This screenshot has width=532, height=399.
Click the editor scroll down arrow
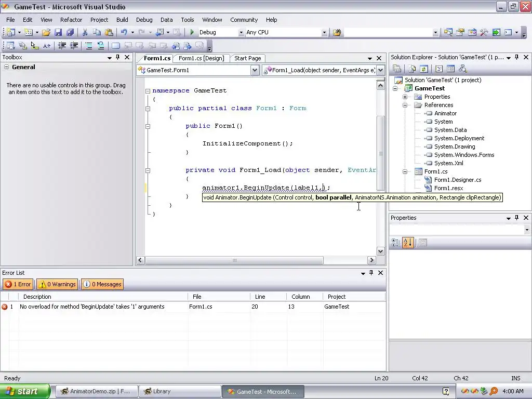click(381, 251)
